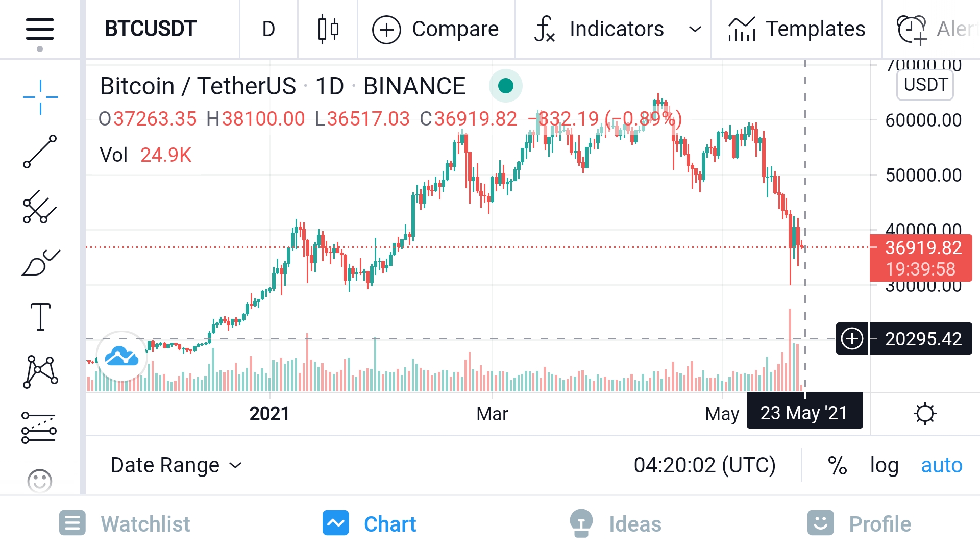The height and width of the screenshot is (551, 980).
Task: Toggle auto scale mode
Action: coord(941,465)
